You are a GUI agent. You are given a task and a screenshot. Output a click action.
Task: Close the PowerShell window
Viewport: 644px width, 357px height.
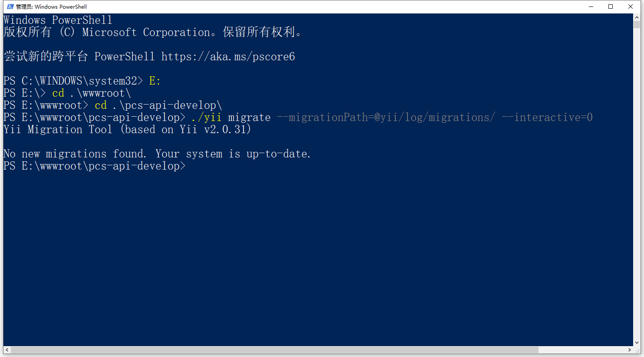point(631,7)
